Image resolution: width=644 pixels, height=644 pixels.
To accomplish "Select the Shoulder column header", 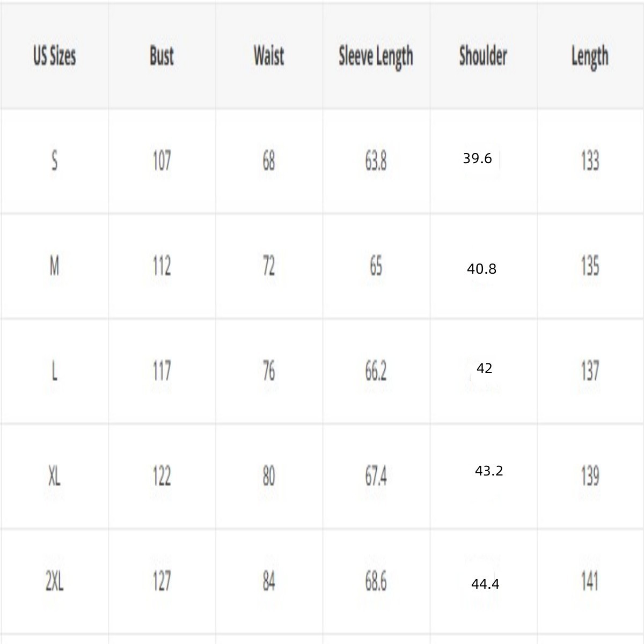I will click(x=483, y=56).
